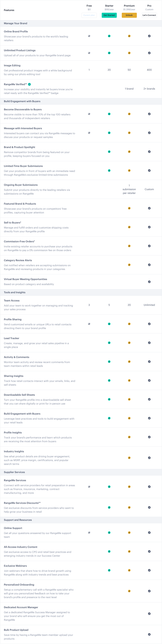Select the Premium checkmark for Featured Brand & Products

point(129,208)
